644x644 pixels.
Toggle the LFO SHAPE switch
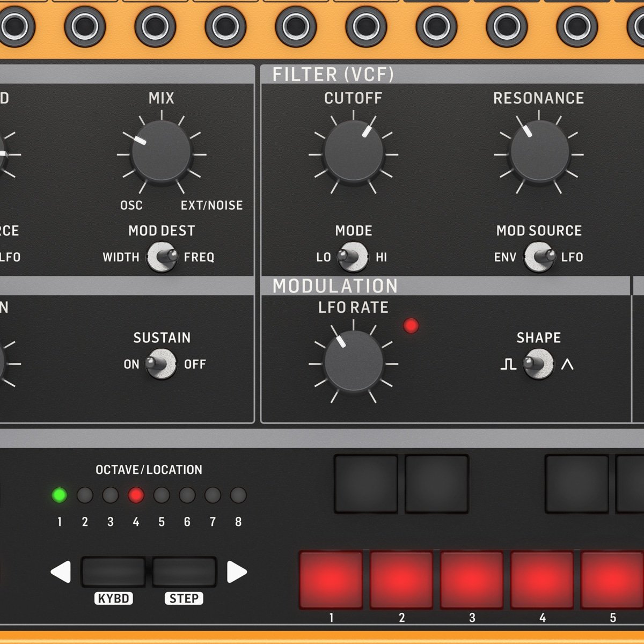click(x=538, y=364)
